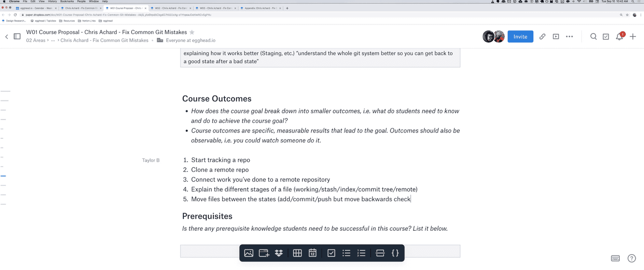Create a divider with the toolbar icon
Viewport: 644px width, 270px height.
[380, 253]
